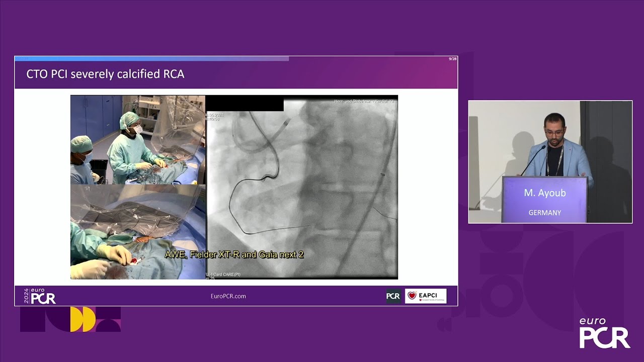Click the slide counter '9/28'

[453, 59]
